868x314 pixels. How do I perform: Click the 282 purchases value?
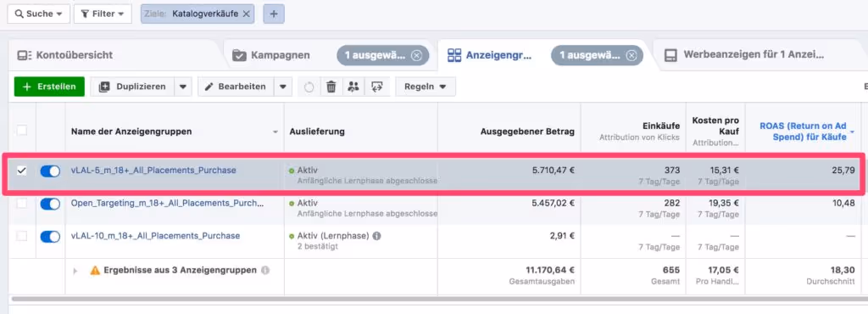click(672, 203)
